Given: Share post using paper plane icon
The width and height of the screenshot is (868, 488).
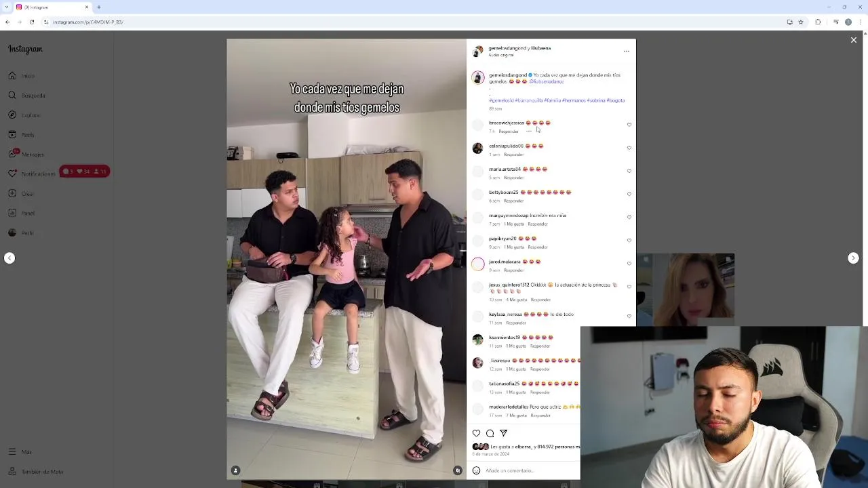Looking at the screenshot, I should coord(503,433).
